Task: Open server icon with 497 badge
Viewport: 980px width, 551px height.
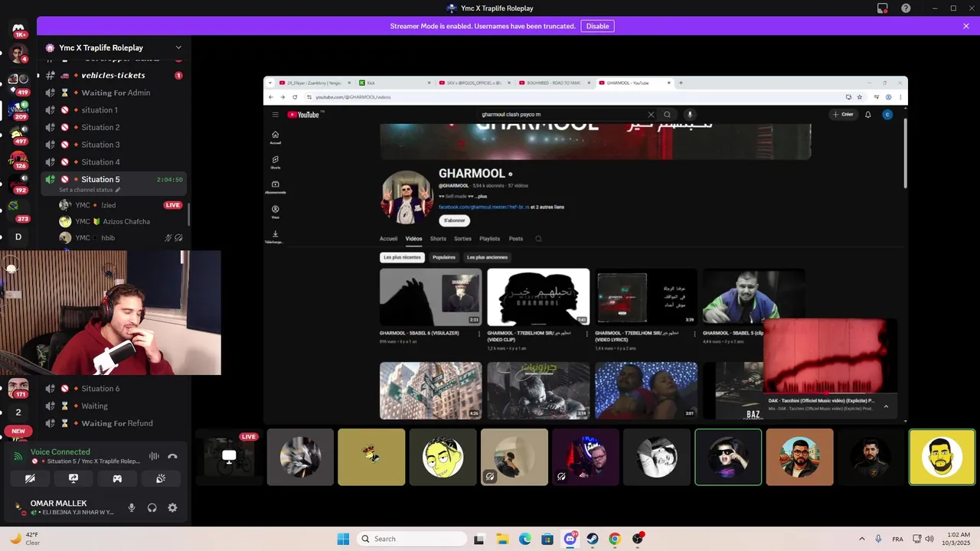Action: pos(18,135)
